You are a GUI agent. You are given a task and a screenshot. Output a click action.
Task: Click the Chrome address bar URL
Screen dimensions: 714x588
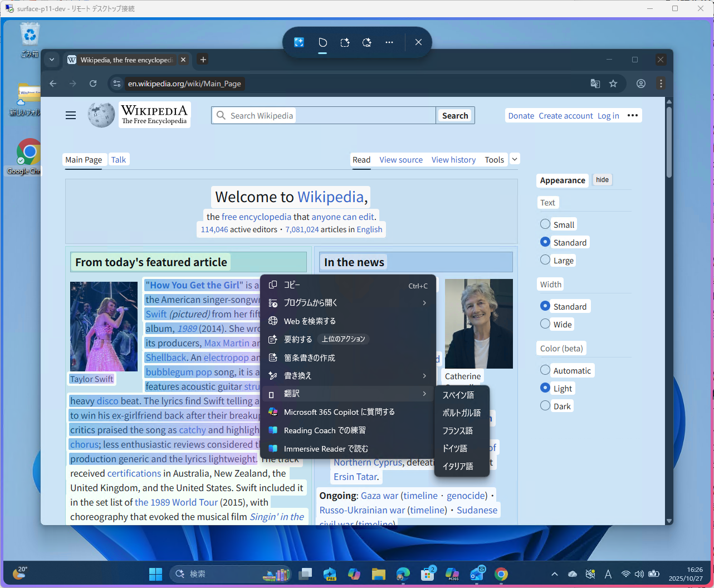pos(184,84)
